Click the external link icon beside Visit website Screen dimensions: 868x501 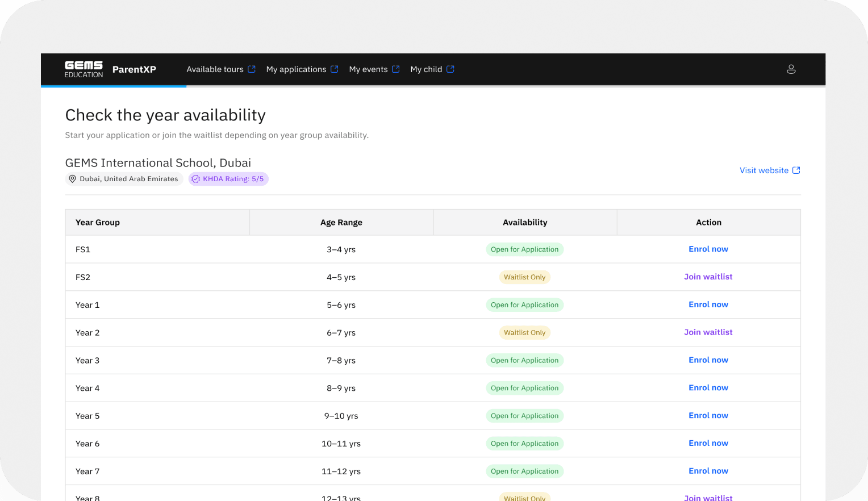(x=796, y=170)
